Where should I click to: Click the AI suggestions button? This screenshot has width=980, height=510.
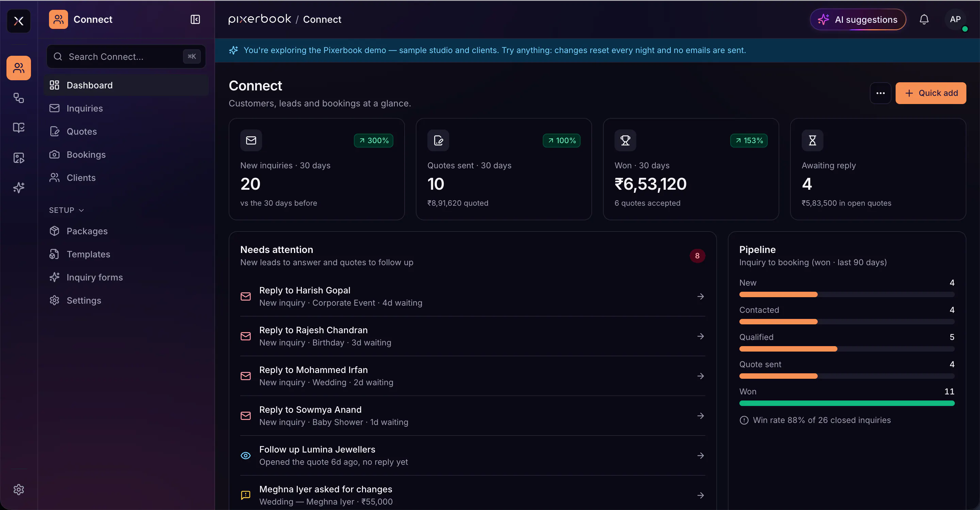858,19
